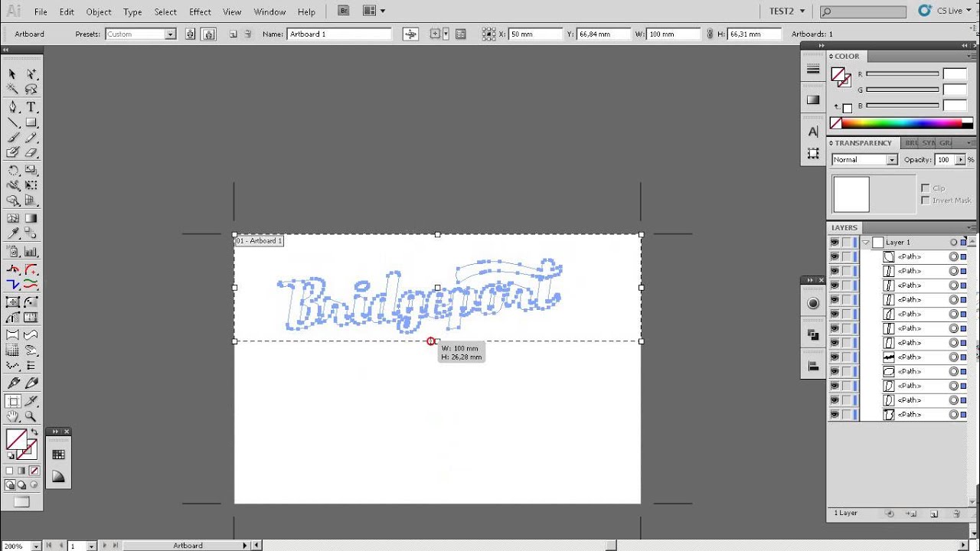Select the Column Graph tool
The width and height of the screenshot is (980, 551).
point(31,252)
